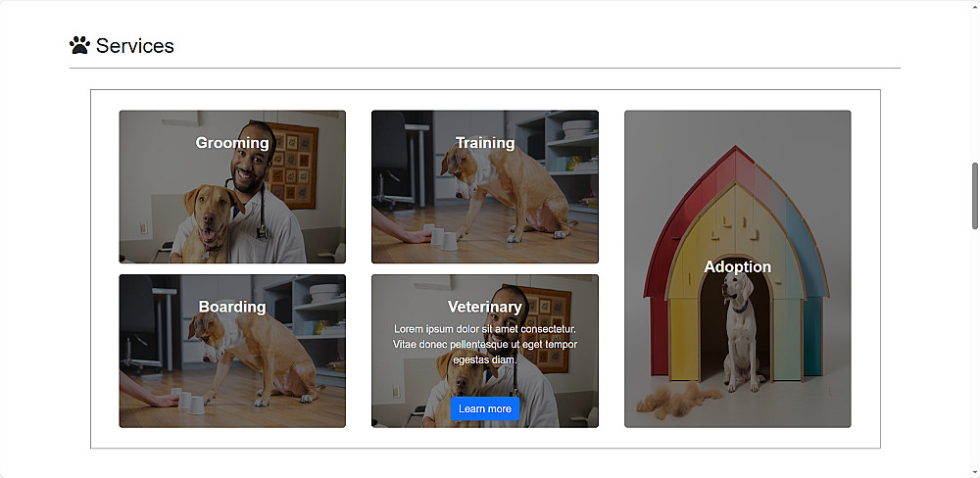Select the Veterinary card heading
The width and height of the screenshot is (980, 478).
485,307
